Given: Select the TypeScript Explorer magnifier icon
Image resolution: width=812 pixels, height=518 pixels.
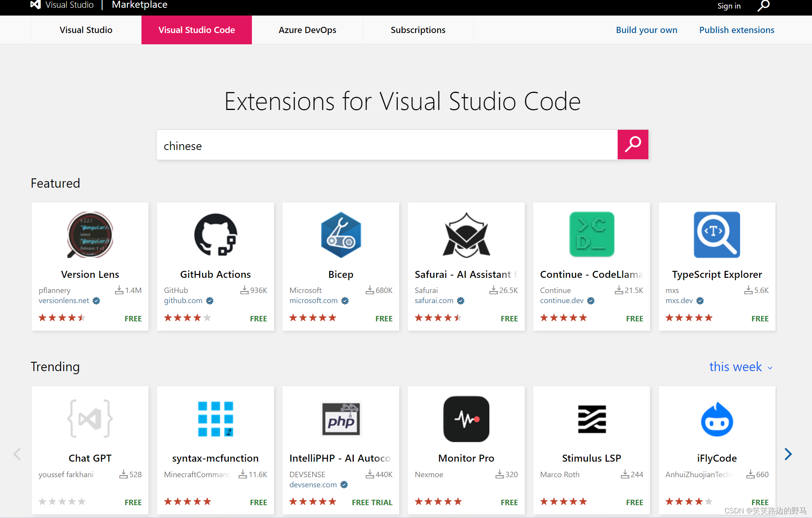Looking at the screenshot, I should [716, 235].
